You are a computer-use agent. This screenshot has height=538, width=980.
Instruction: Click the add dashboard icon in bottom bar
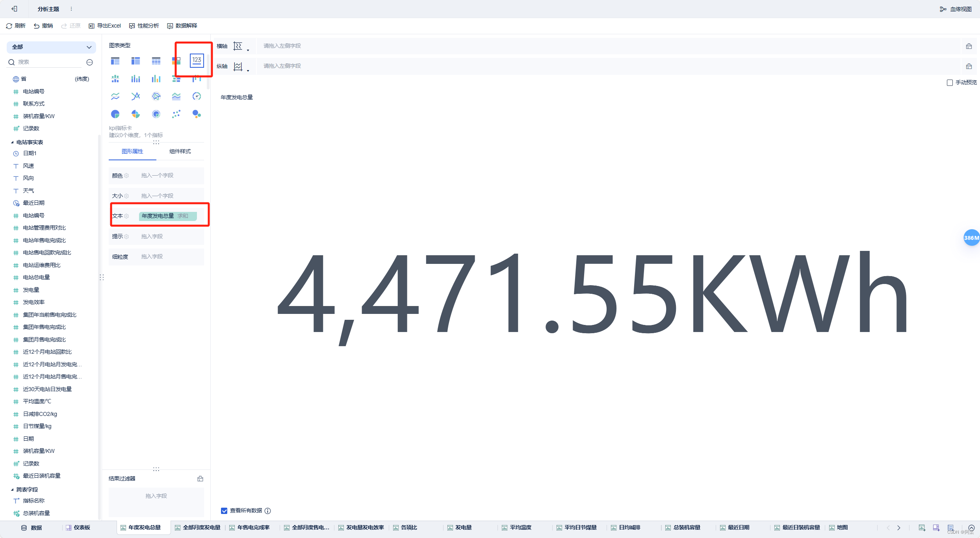tap(936, 528)
